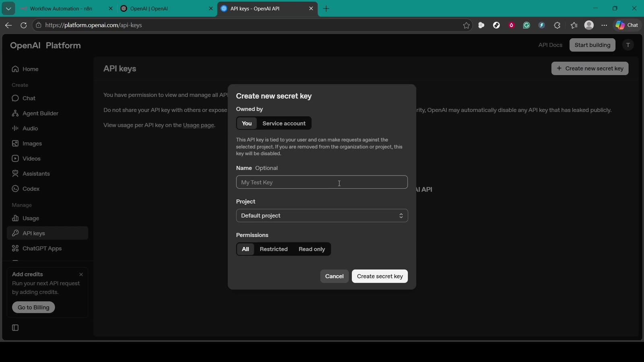Select API keys - OpenAI API tab
Viewport: 644px width, 362px height.
(255, 8)
